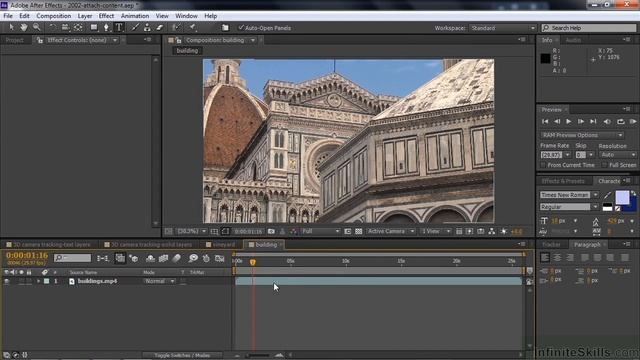Open the grid and guide options icon
Screen dimensions: 640x360
coord(214,231)
